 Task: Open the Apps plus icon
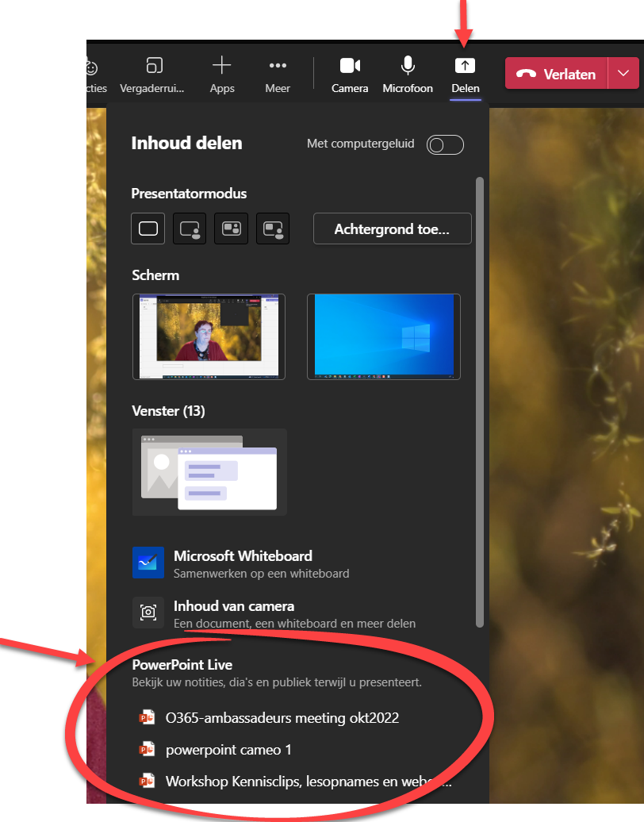(x=221, y=66)
